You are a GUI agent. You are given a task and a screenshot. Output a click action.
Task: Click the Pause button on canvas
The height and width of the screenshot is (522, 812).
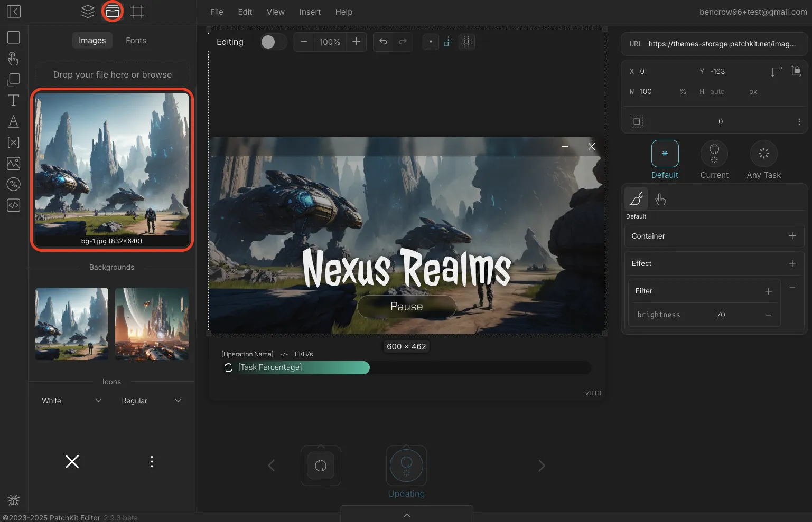(406, 307)
